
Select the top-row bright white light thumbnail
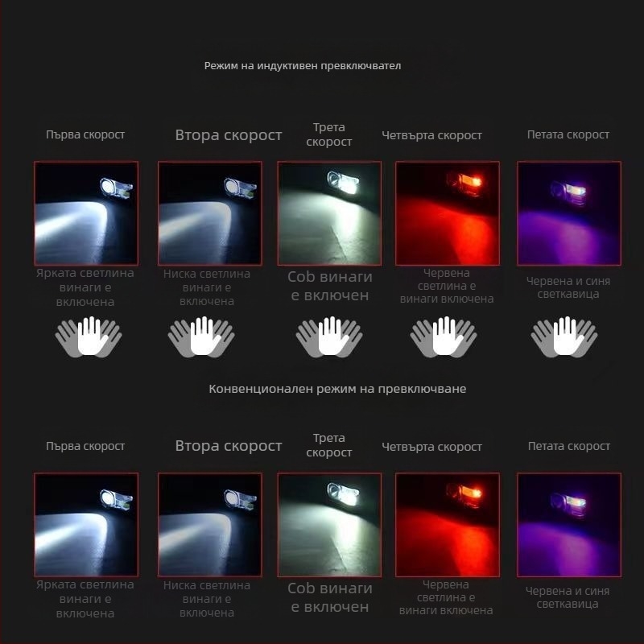[x=86, y=213]
